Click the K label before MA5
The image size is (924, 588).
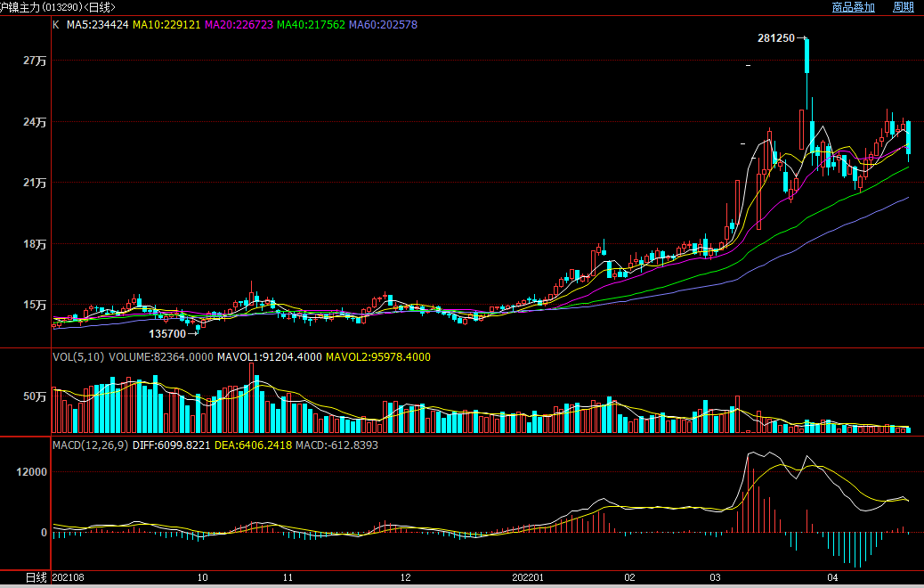[56, 25]
